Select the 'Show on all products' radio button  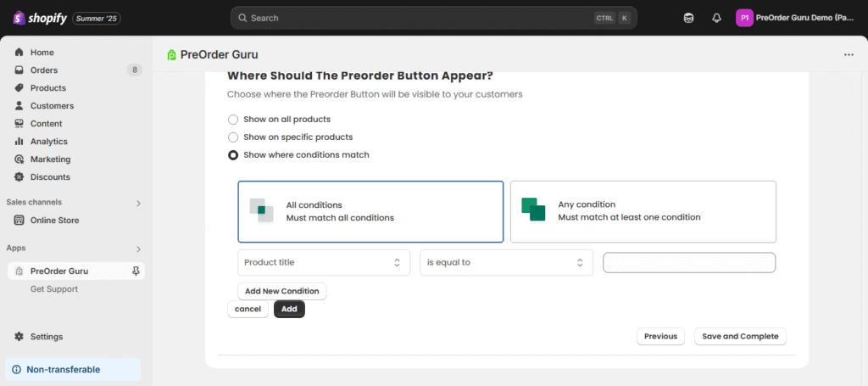pyautogui.click(x=233, y=120)
